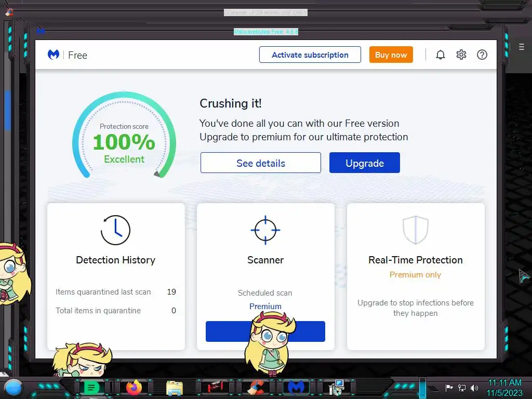
Task: Click the taskbar clock showing 11:11 AM
Action: tap(505, 388)
